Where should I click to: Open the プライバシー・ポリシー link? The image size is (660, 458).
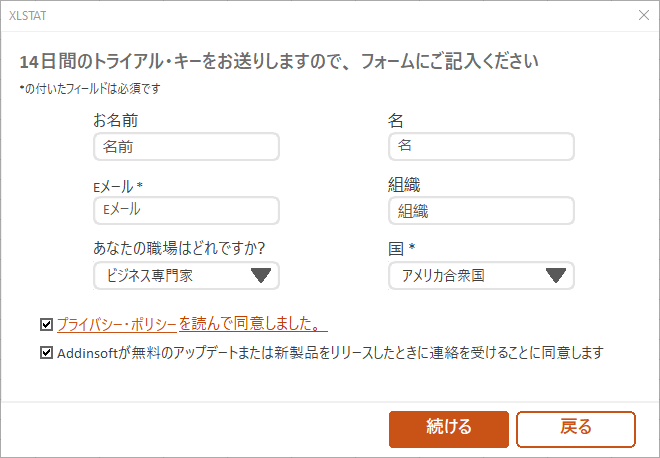click(x=116, y=324)
